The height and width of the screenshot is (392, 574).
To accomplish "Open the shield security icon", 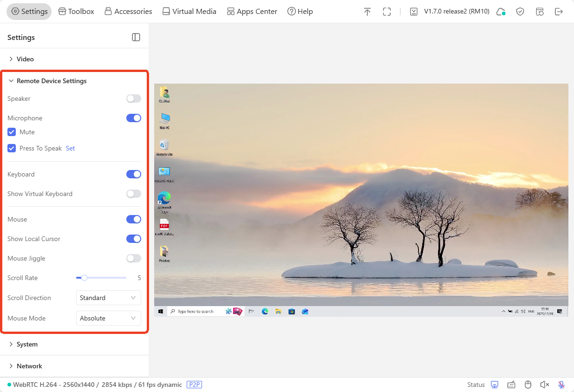I will pos(520,12).
